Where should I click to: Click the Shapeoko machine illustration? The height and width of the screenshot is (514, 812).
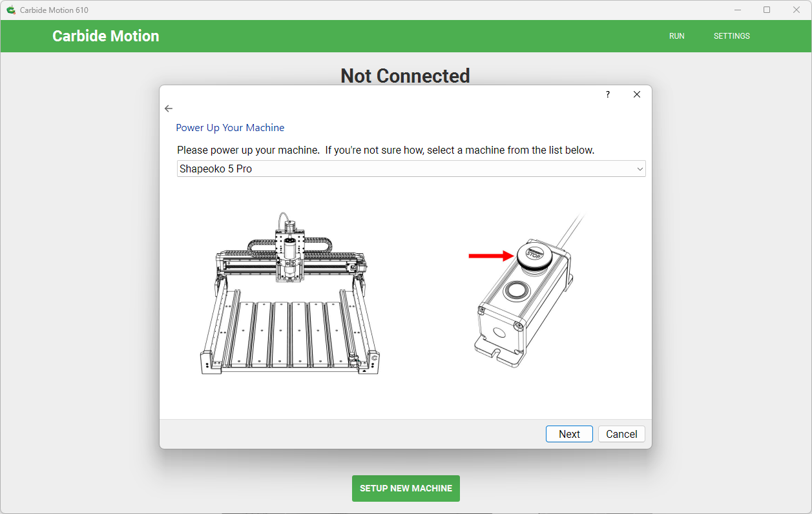[x=289, y=294]
